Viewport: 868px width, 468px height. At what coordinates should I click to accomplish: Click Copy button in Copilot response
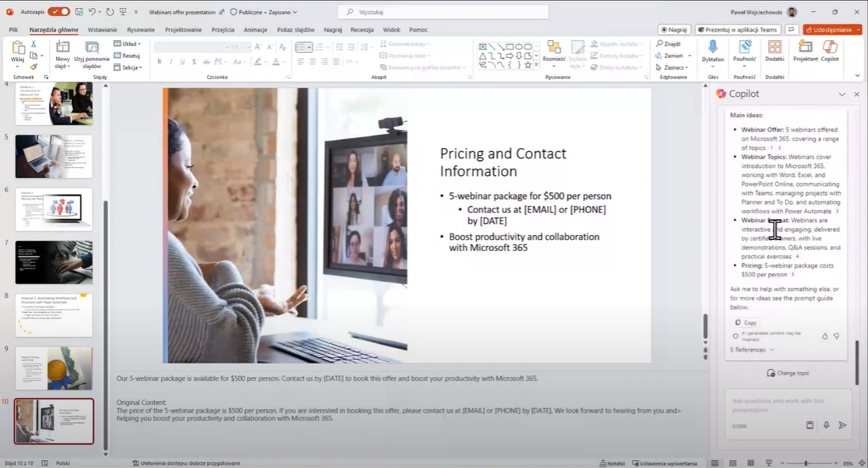pos(745,322)
